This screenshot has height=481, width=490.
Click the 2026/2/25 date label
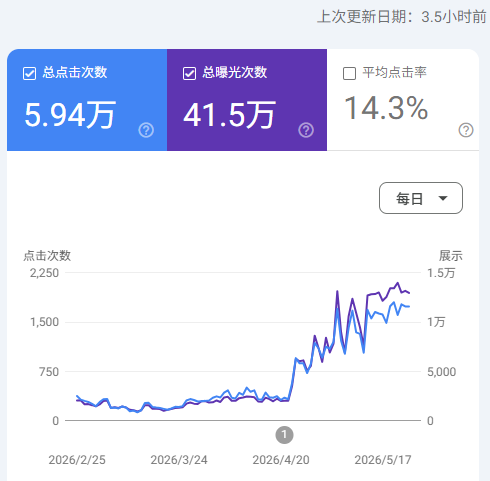[77, 460]
